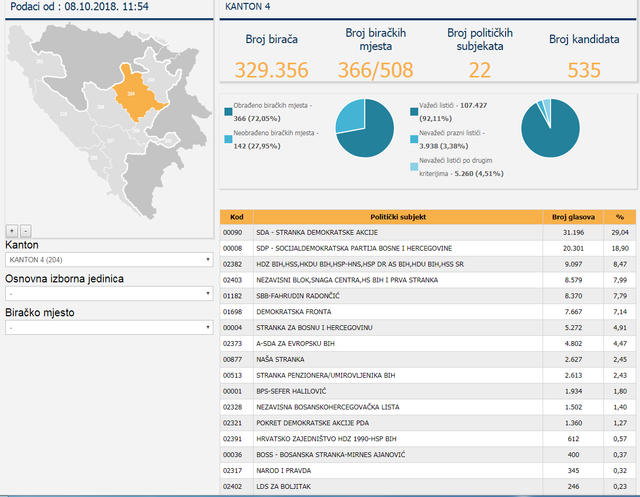Click the Podaci od timestamp heading

(79, 7)
